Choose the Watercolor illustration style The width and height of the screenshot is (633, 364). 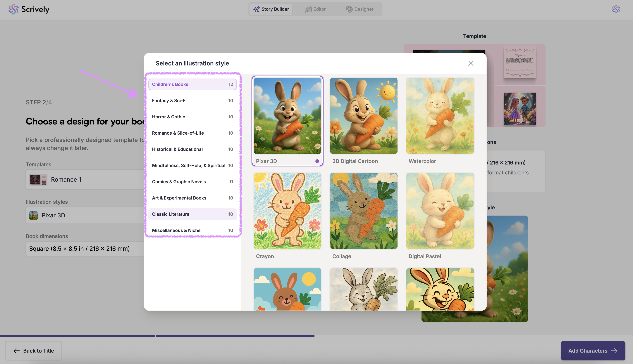click(x=440, y=116)
